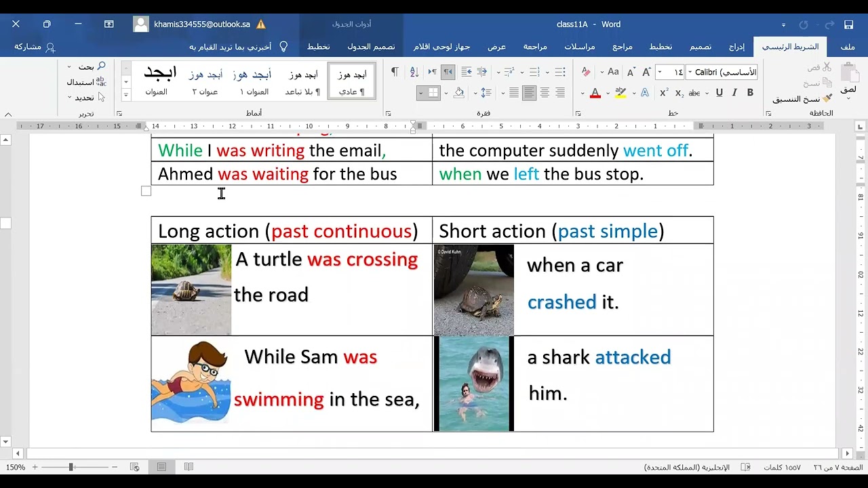Expand the styles gallery
Image resolution: width=868 pixels, height=488 pixels.
click(x=126, y=95)
